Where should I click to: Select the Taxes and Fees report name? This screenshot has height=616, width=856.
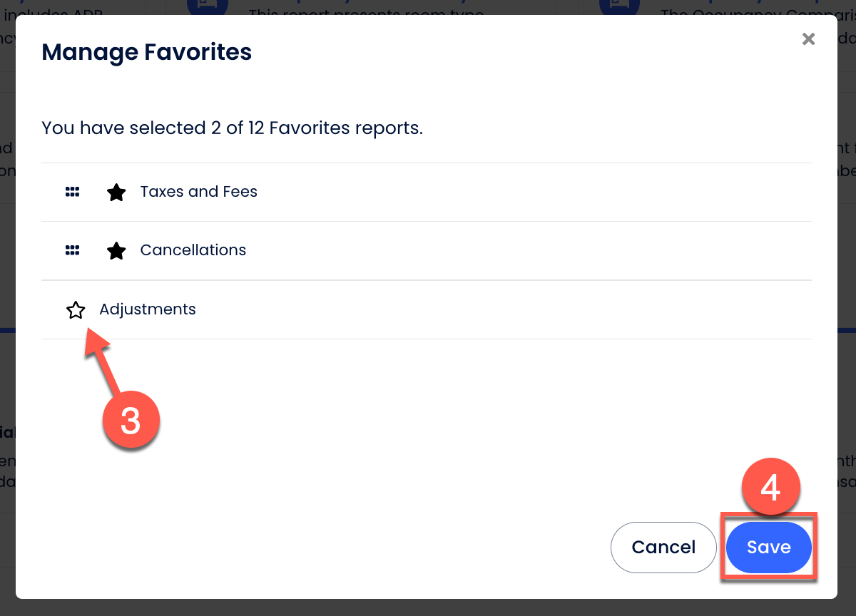(x=198, y=192)
